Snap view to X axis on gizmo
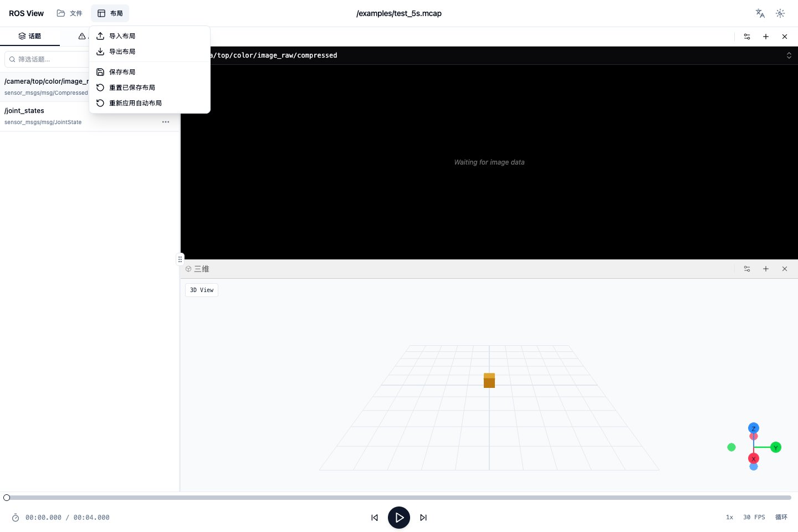The height and width of the screenshot is (532, 798). (754, 459)
